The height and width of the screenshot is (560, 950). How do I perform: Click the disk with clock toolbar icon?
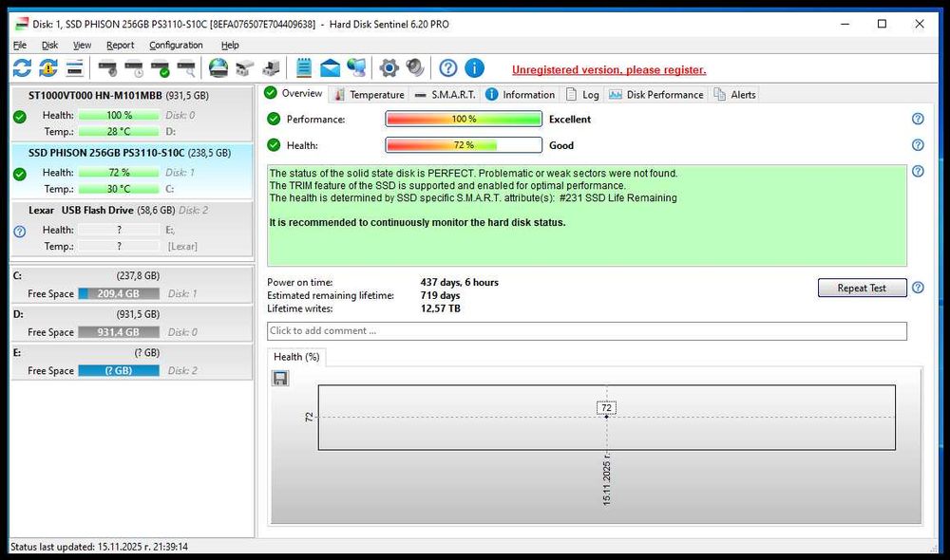click(x=134, y=68)
